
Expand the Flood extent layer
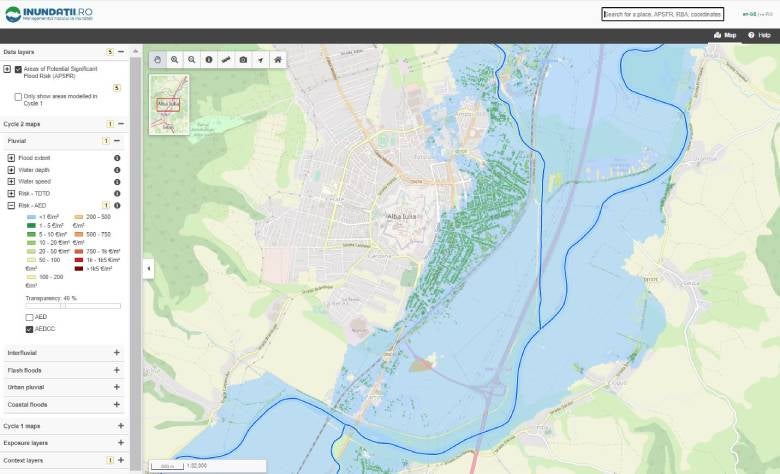11,158
